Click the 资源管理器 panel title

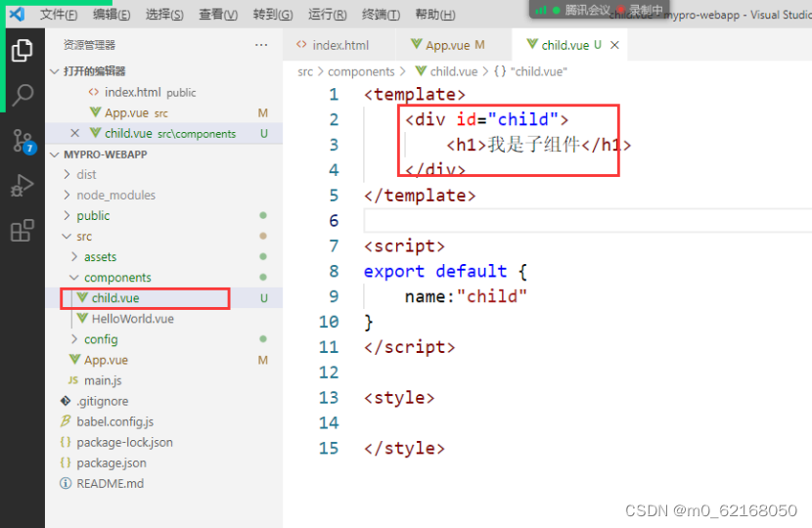click(90, 45)
